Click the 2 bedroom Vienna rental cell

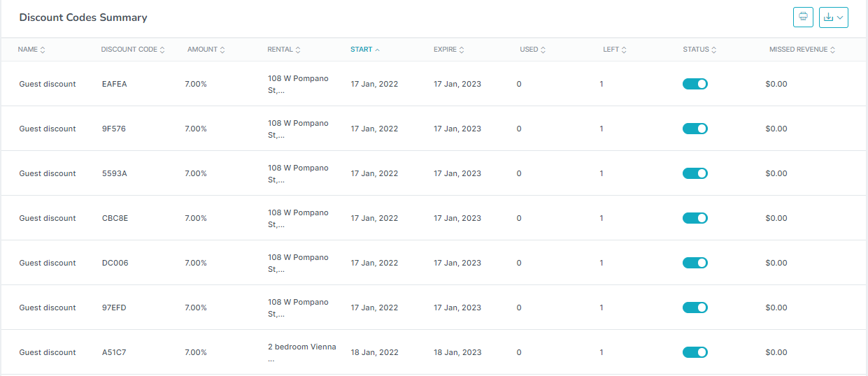point(302,352)
